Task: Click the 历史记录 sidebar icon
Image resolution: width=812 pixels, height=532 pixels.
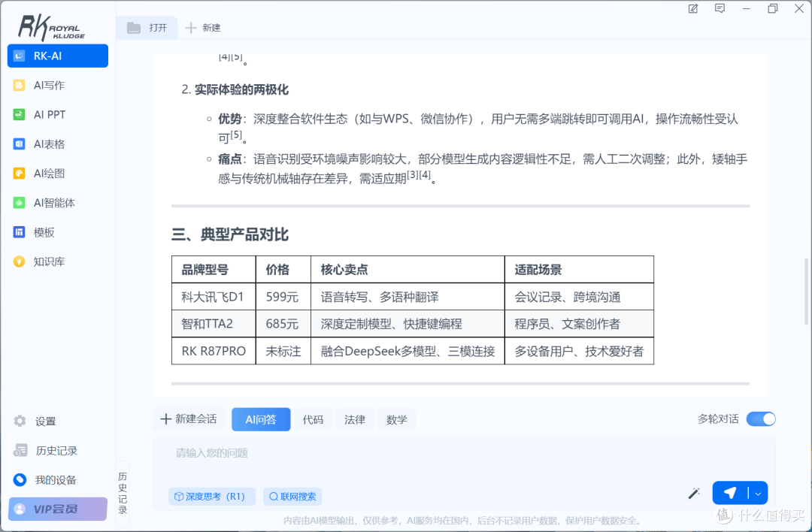Action: click(x=20, y=451)
